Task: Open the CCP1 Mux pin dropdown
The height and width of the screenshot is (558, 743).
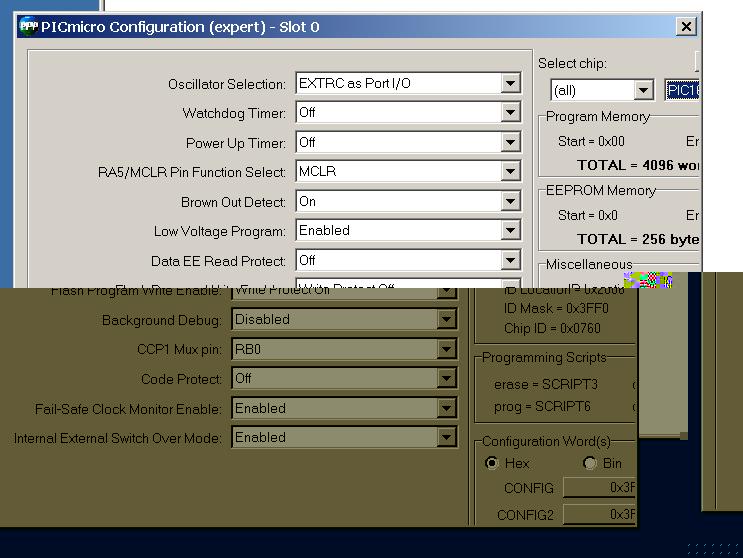Action: click(446, 349)
